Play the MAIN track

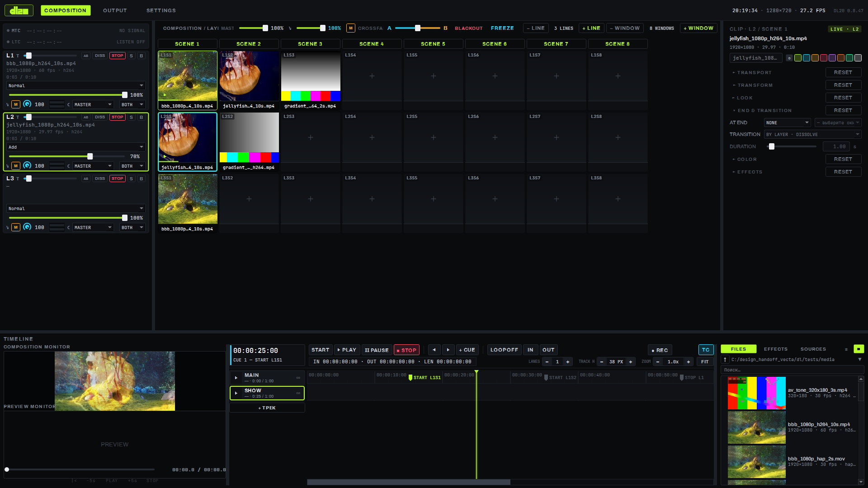[236, 378]
